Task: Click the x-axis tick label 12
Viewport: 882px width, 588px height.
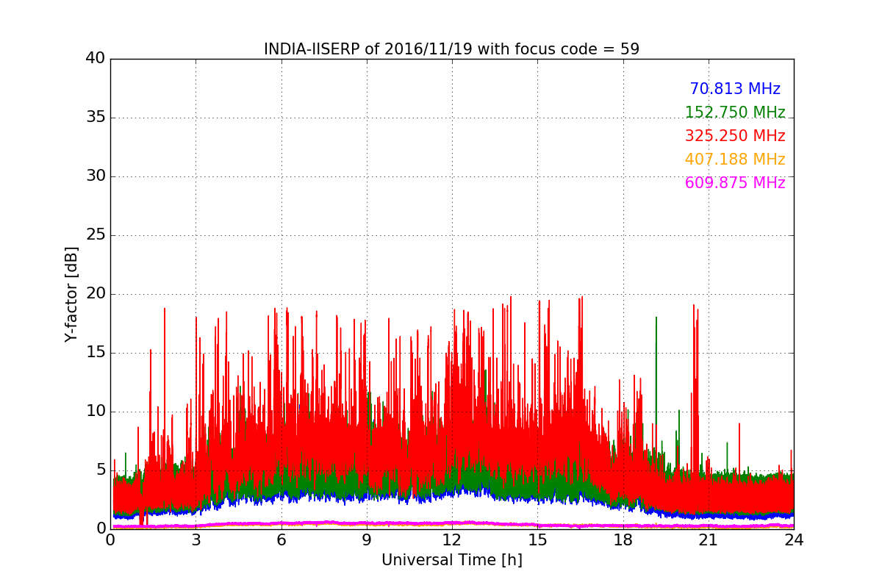Action: click(x=452, y=539)
